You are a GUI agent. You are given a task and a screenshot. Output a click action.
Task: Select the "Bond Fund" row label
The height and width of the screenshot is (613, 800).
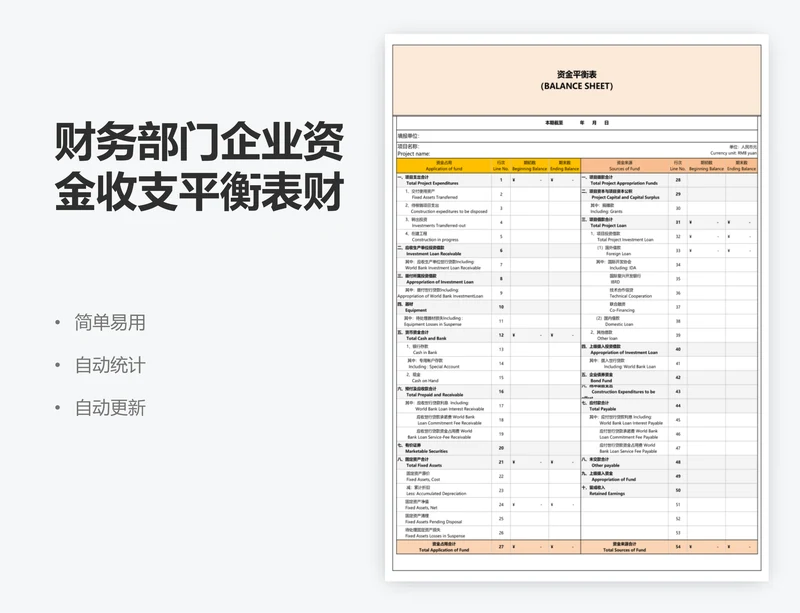tap(601, 381)
